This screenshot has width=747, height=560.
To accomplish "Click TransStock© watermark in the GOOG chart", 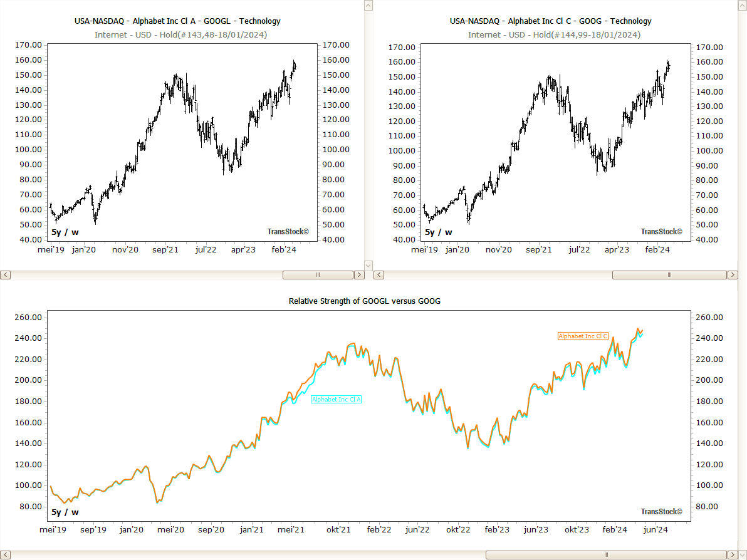I will [x=661, y=232].
